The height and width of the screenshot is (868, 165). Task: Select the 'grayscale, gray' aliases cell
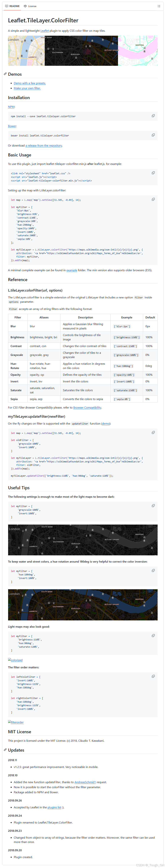click(44, 355)
